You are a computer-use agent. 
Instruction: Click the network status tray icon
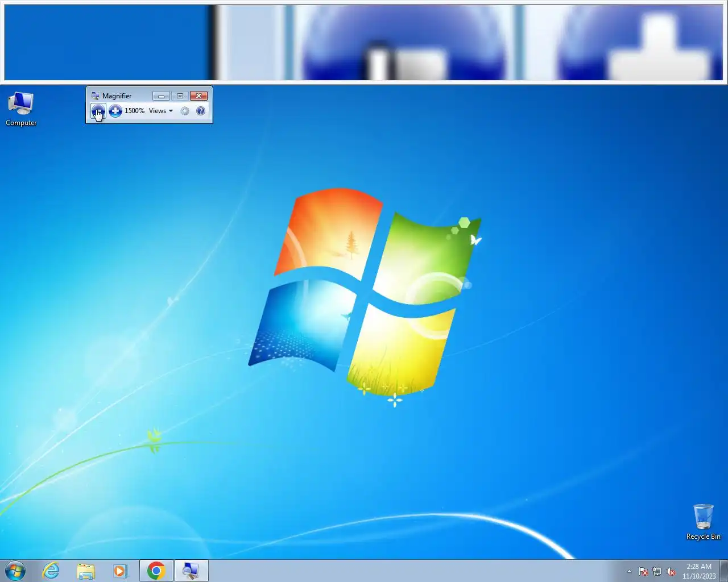coord(657,571)
